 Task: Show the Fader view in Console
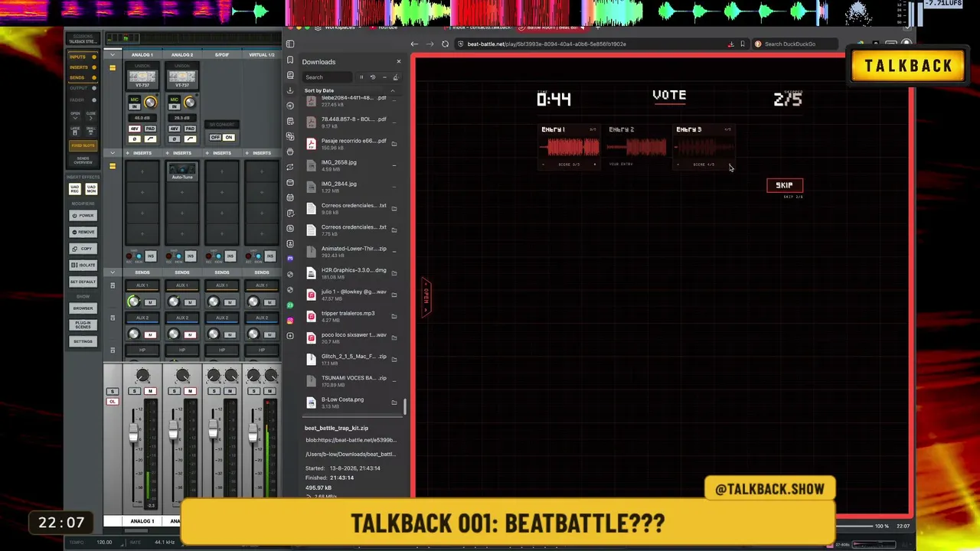click(83, 99)
